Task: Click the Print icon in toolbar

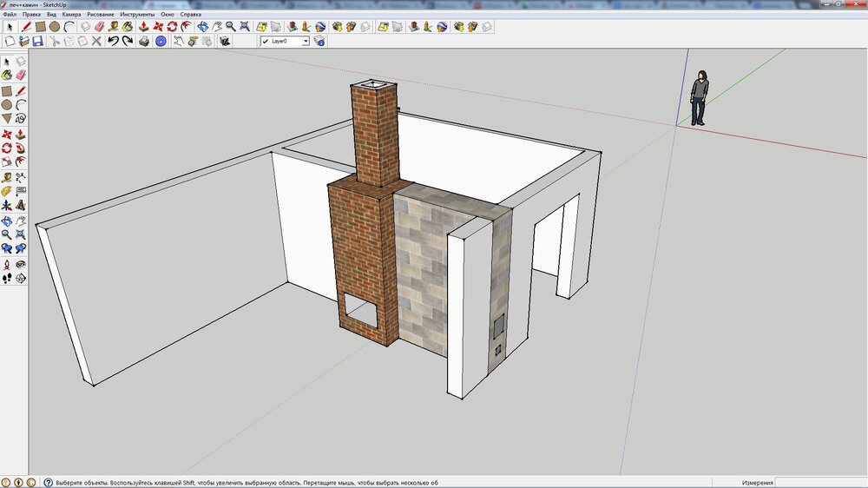Action: (x=143, y=41)
